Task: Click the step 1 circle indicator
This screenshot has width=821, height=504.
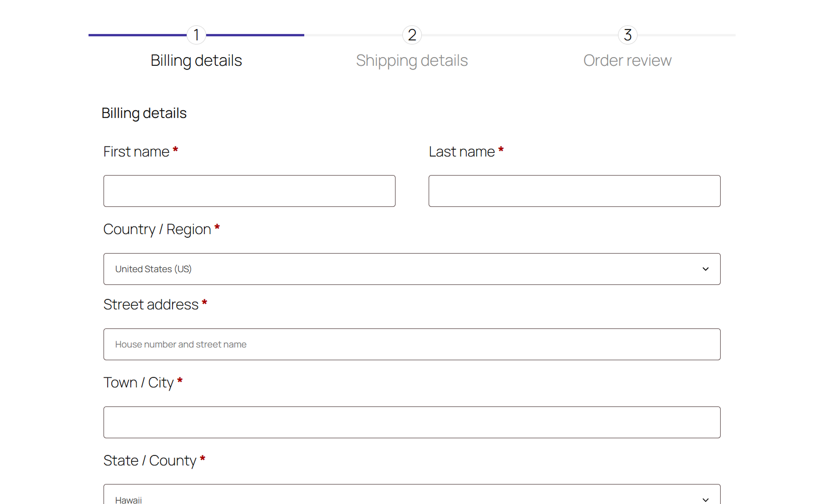Action: click(x=196, y=35)
